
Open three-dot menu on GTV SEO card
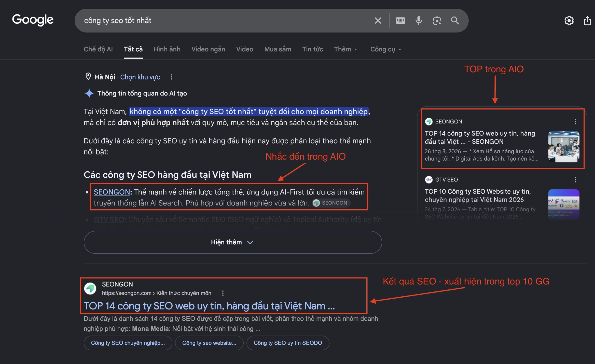point(575,180)
